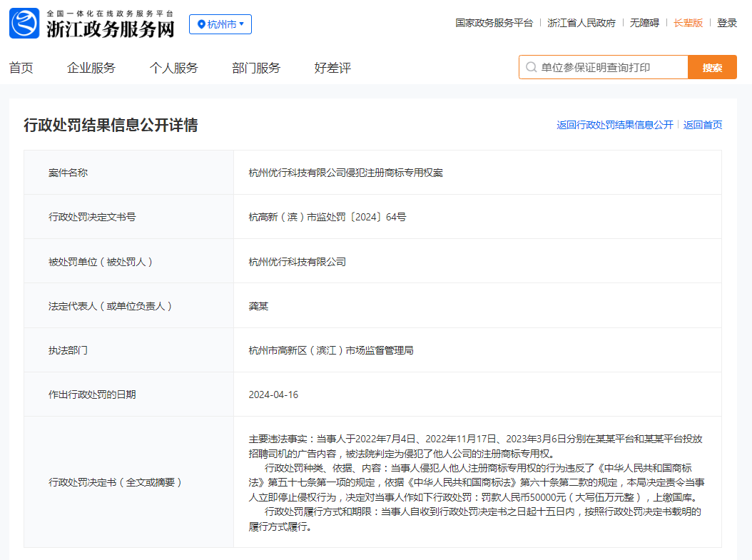Click the location pin icon beside 杭州市

click(200, 24)
